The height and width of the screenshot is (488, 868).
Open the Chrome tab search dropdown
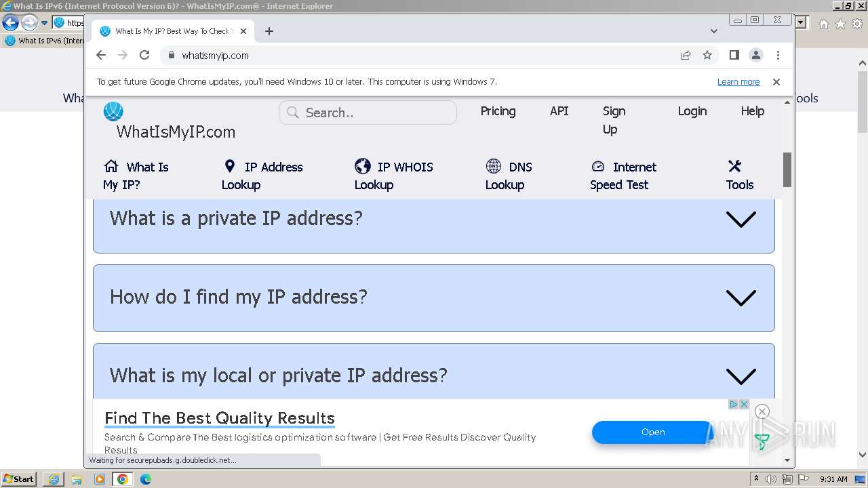tap(713, 31)
